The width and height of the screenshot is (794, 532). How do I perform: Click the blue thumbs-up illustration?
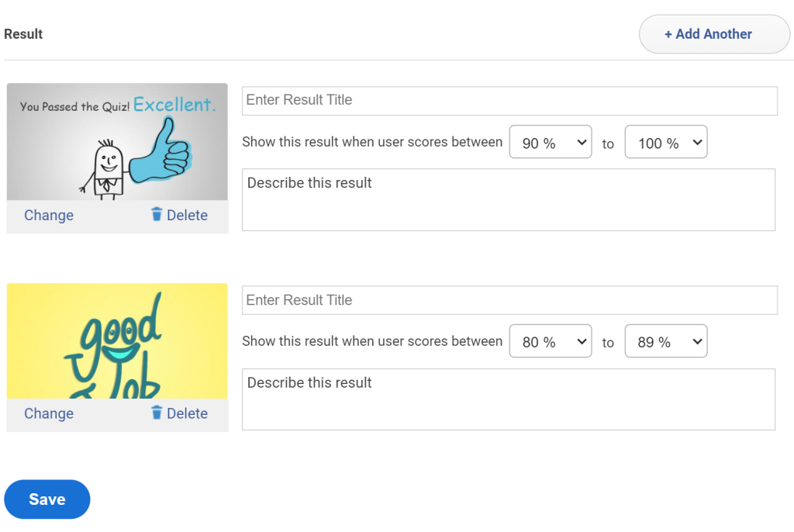pos(161,155)
